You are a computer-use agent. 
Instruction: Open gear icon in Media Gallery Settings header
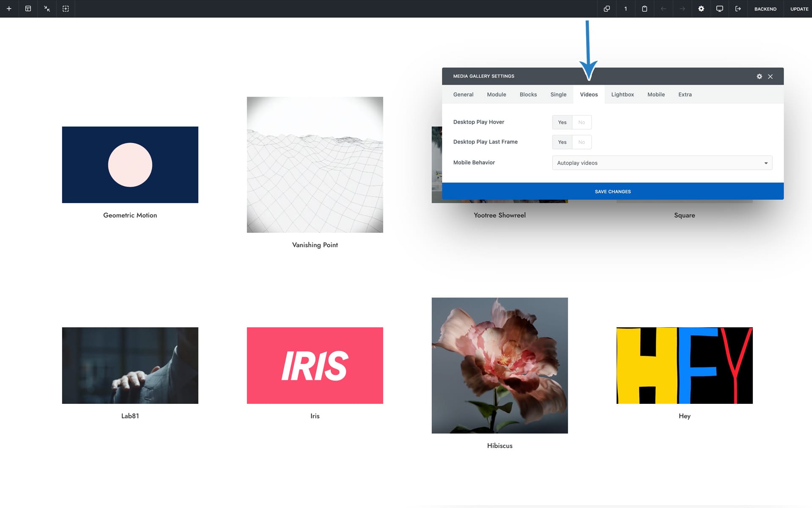pyautogui.click(x=759, y=76)
